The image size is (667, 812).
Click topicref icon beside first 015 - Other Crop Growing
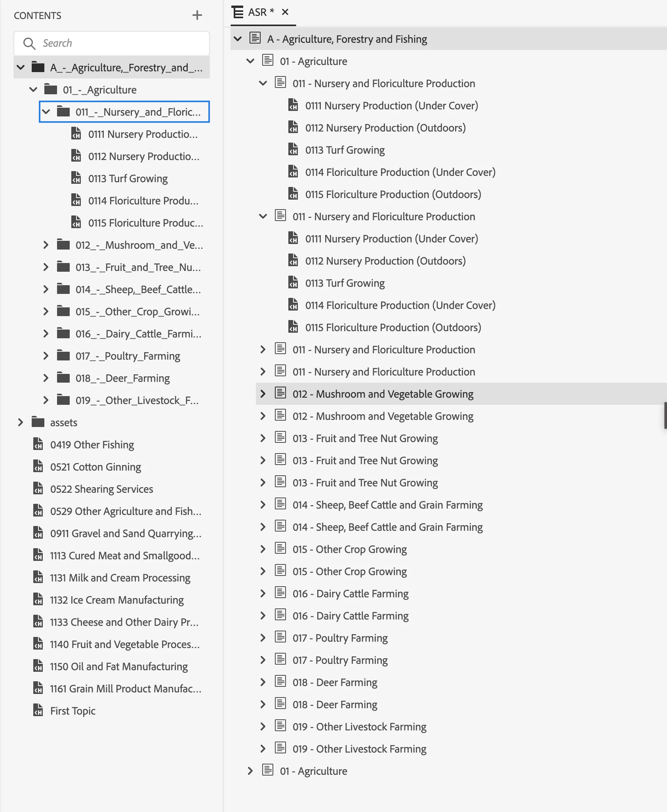[280, 548]
